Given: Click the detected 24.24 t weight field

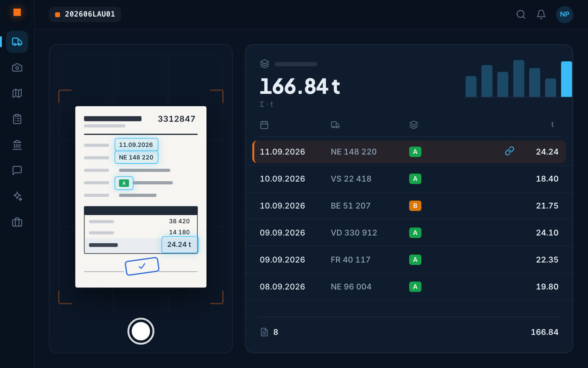Looking at the screenshot, I should (x=180, y=245).
